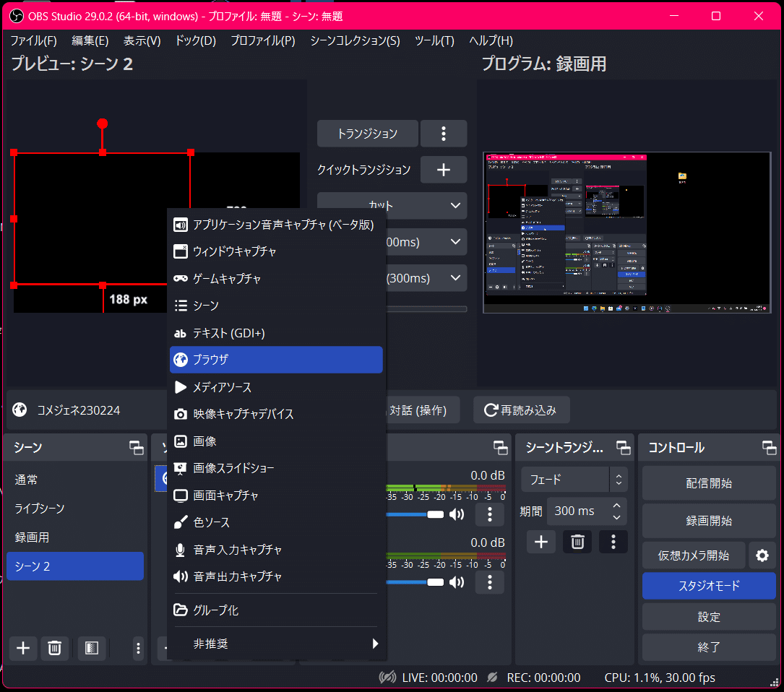Select 画面キャプチャ source entry
This screenshot has width=784, height=692.
pos(276,496)
